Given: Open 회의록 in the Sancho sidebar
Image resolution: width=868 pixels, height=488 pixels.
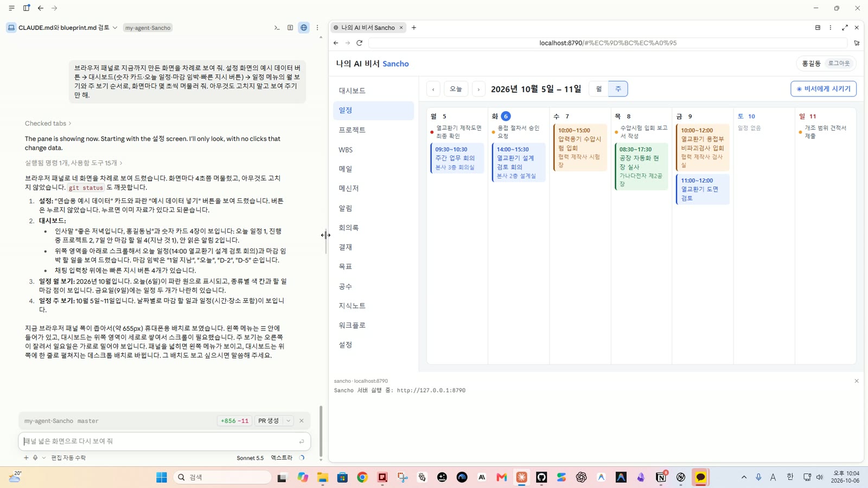Looking at the screenshot, I should [373, 228].
